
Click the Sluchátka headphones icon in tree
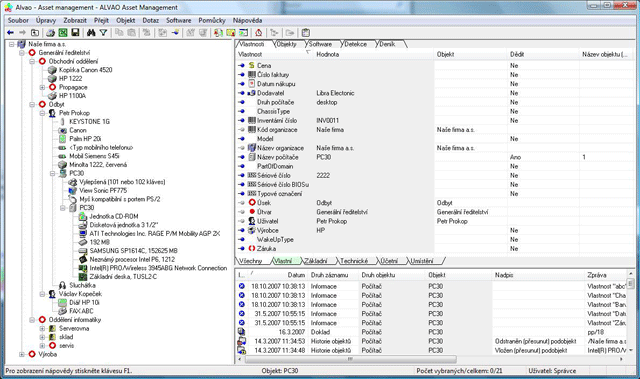click(62, 285)
